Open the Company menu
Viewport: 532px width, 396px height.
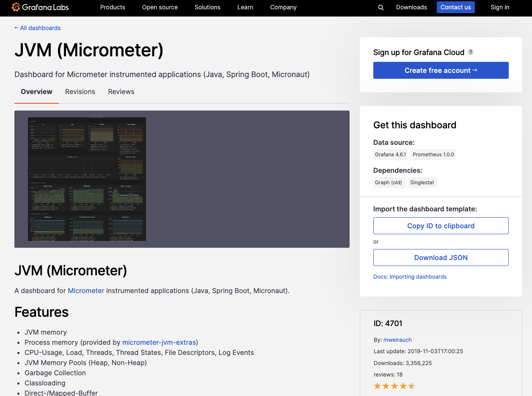click(284, 7)
